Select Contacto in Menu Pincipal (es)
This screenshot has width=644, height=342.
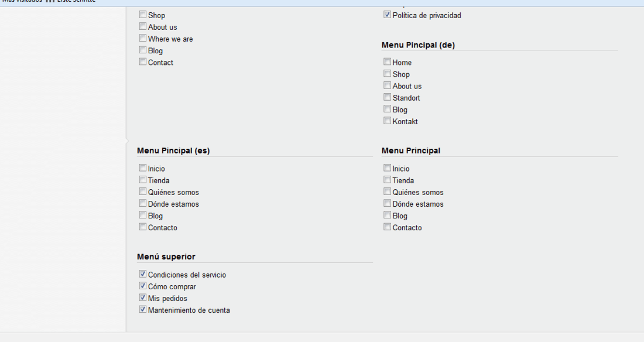[x=142, y=227]
